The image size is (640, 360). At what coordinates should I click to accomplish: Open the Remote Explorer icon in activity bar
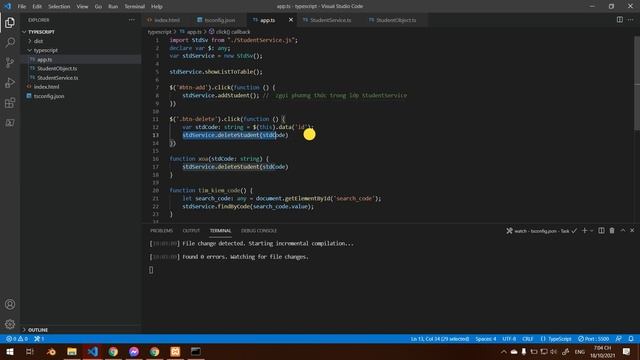[10, 122]
